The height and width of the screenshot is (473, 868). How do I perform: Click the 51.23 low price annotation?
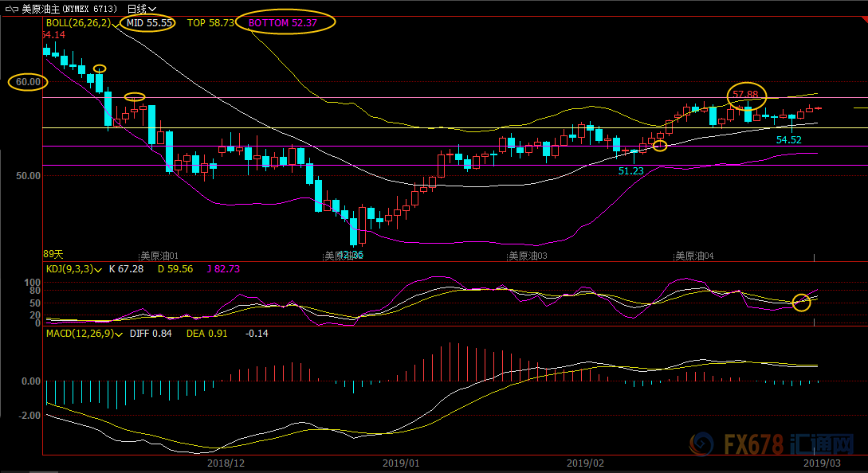(x=630, y=170)
